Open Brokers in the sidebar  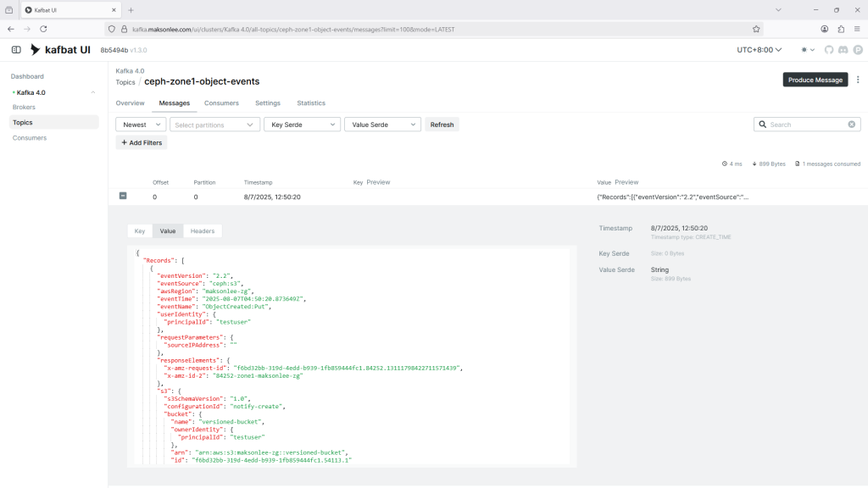24,108
